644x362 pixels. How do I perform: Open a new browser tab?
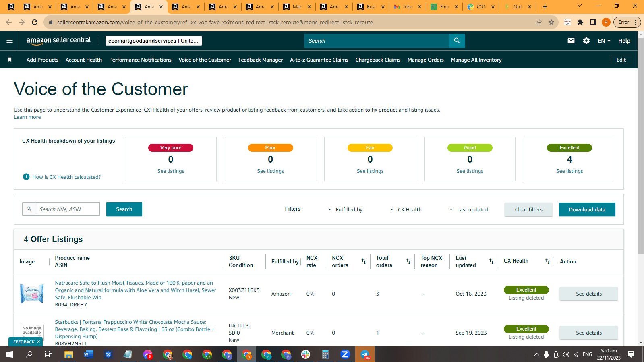[545, 7]
